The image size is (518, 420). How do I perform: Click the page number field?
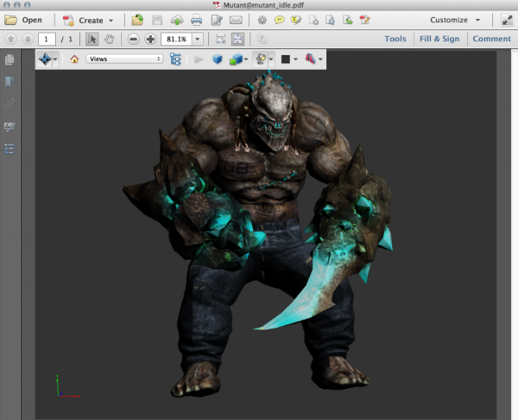point(47,40)
